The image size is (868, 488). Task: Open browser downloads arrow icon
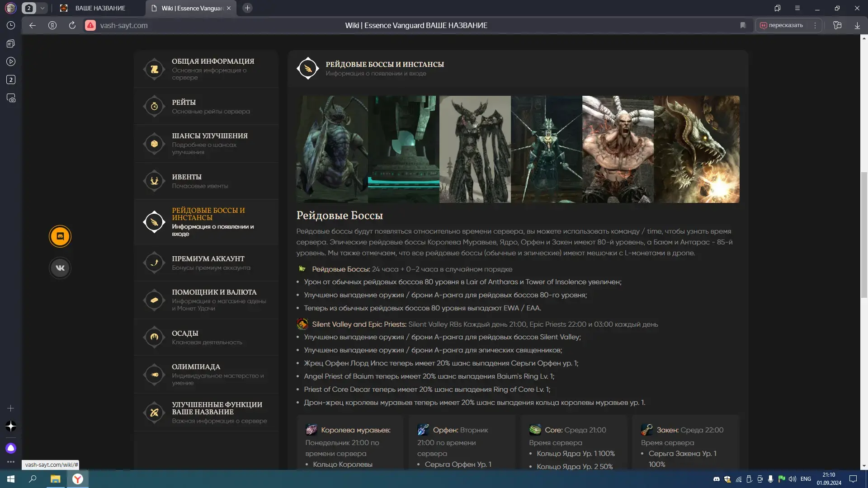point(857,25)
